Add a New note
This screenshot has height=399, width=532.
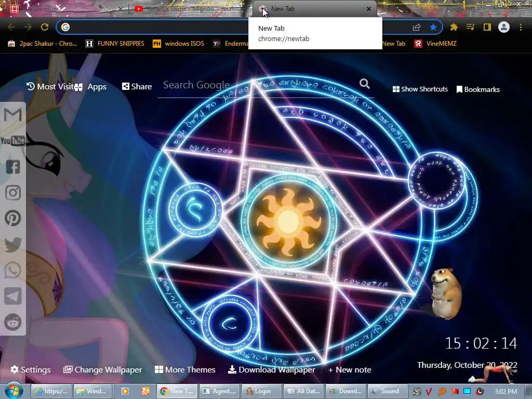click(350, 370)
